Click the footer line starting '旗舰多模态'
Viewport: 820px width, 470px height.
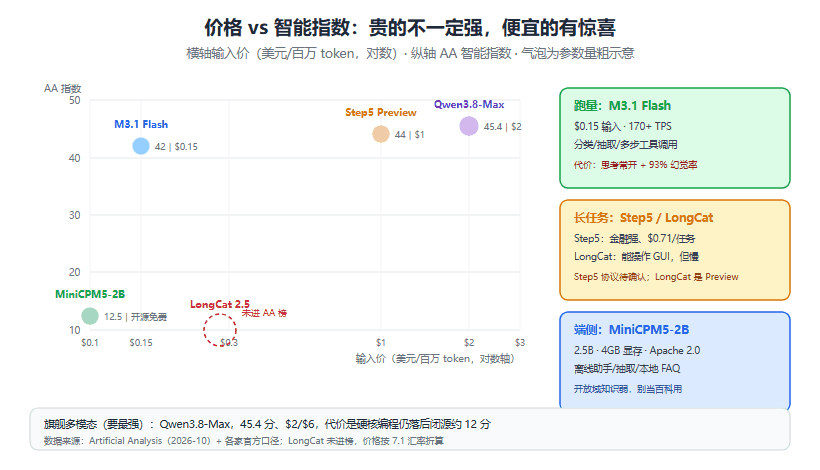click(x=267, y=424)
